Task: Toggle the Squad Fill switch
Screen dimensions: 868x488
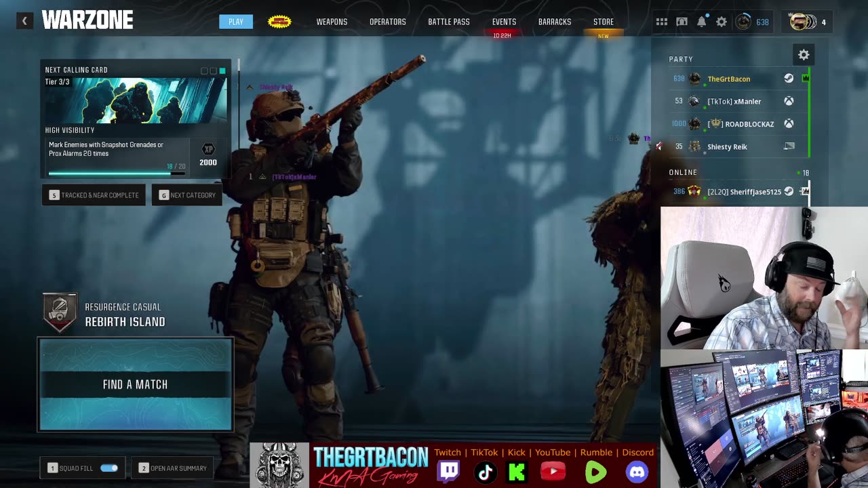Action: click(x=109, y=468)
